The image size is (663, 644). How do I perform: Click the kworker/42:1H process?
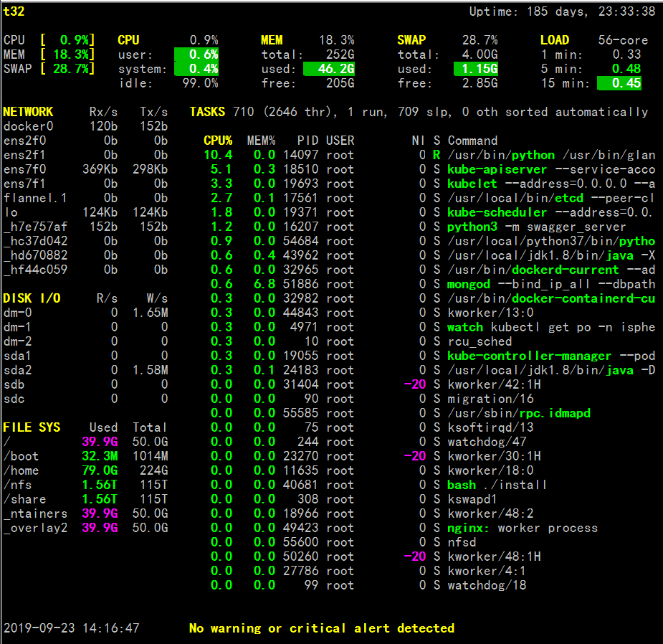coord(495,384)
